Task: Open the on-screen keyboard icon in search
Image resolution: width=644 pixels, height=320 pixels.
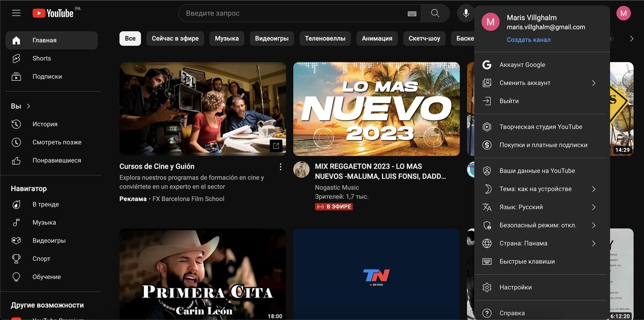Action: pyautogui.click(x=412, y=13)
